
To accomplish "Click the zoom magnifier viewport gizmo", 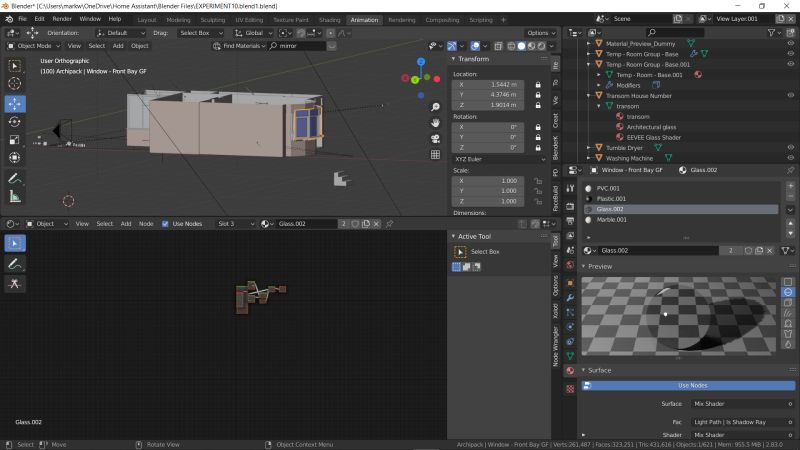I will point(435,107).
